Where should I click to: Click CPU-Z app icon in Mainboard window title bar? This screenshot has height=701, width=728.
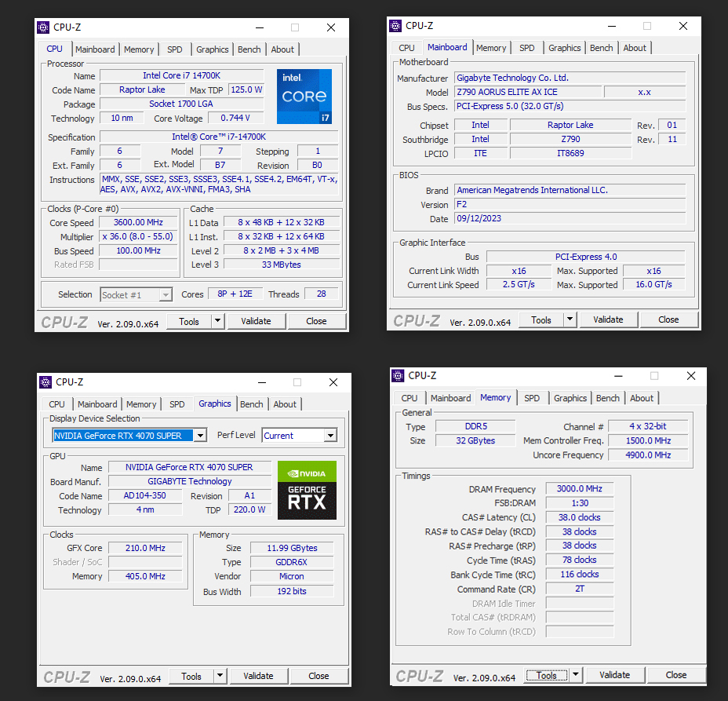pyautogui.click(x=395, y=26)
